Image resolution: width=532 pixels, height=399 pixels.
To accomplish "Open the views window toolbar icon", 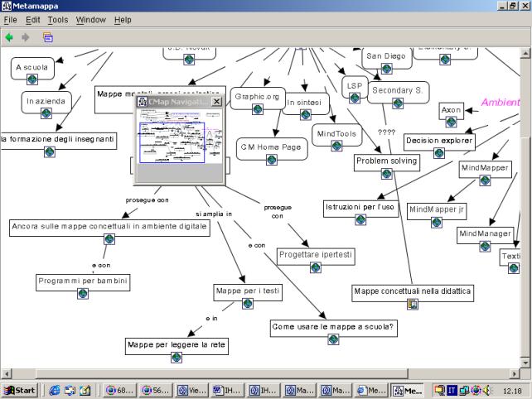I will coord(48,37).
